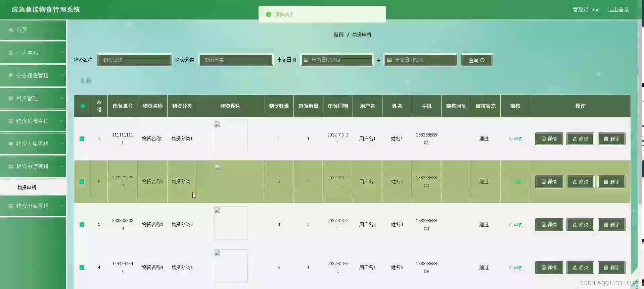Click 修改 for row 物资名称3
Image resolution: width=644 pixels, height=289 pixels.
[580, 225]
